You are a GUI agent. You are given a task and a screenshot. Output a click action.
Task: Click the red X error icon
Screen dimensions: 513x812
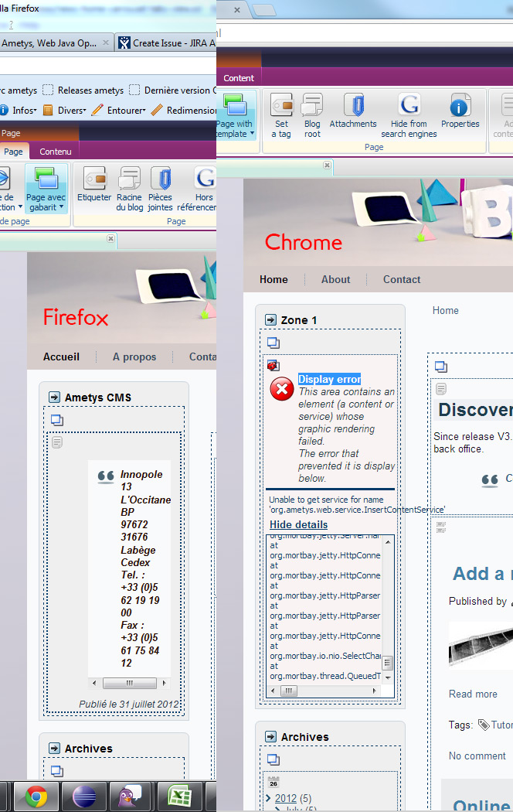282,388
